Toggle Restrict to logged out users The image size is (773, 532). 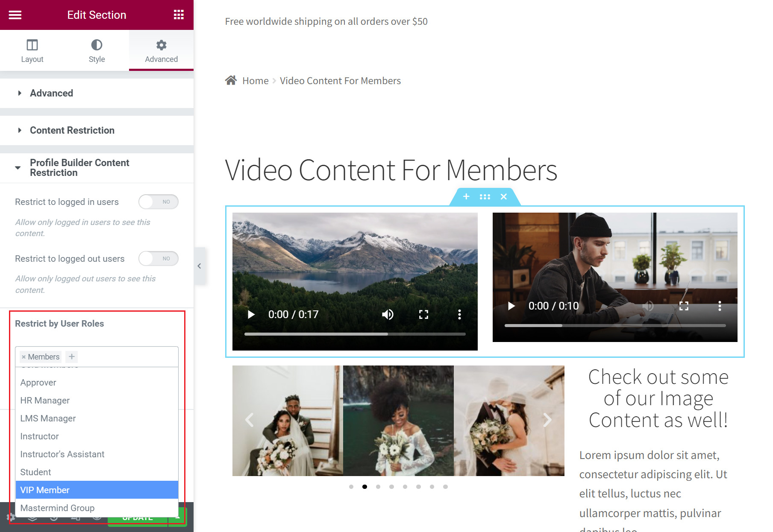pyautogui.click(x=158, y=259)
